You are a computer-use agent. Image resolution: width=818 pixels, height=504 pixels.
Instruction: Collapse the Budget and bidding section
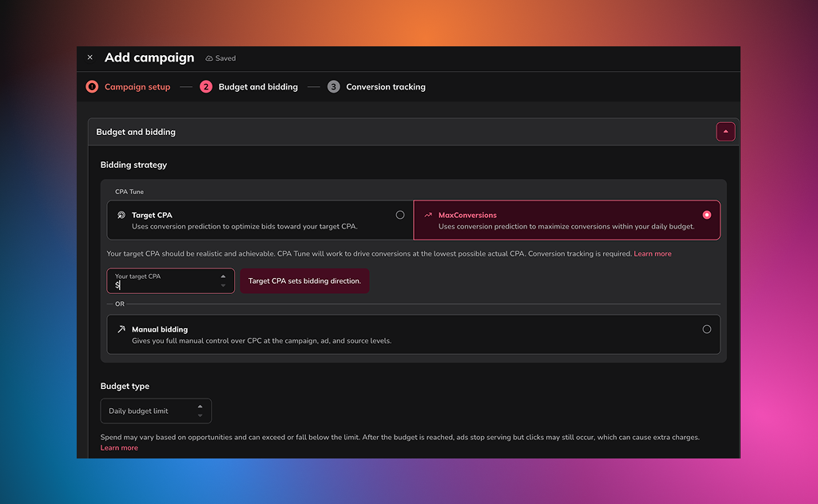tap(725, 132)
